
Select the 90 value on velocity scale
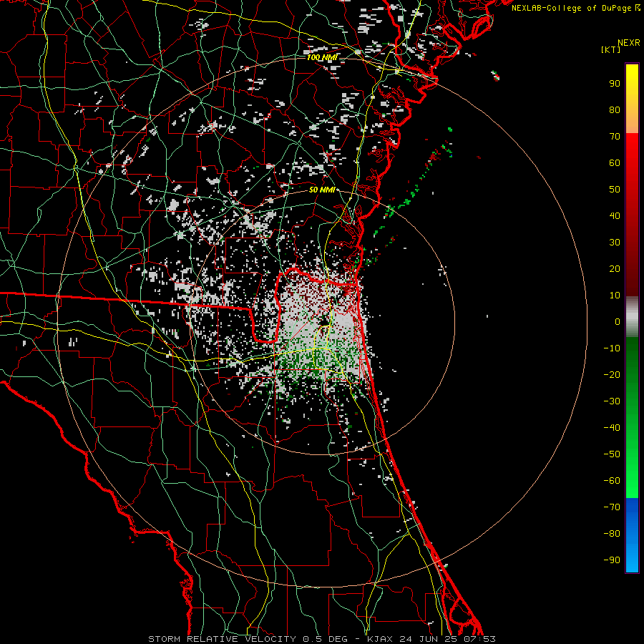(615, 84)
